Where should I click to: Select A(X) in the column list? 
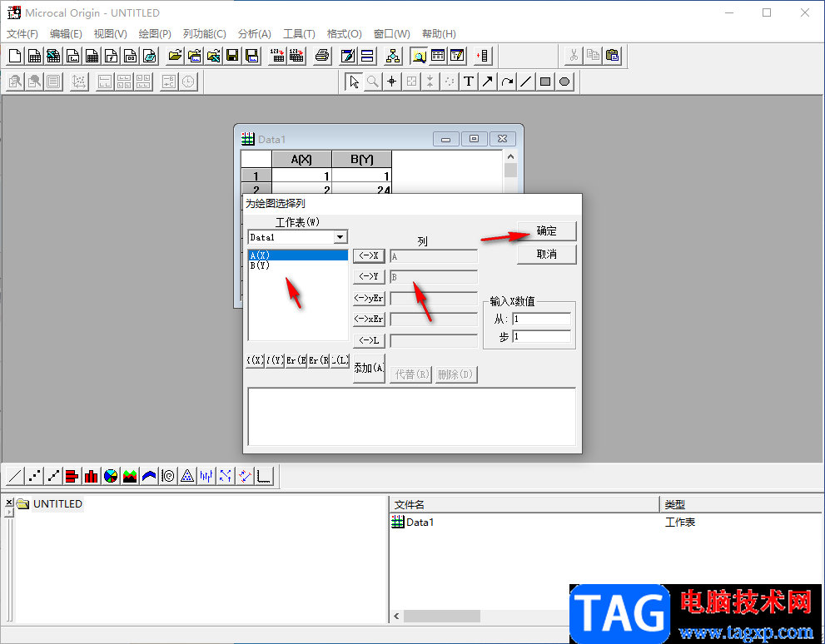[x=298, y=255]
